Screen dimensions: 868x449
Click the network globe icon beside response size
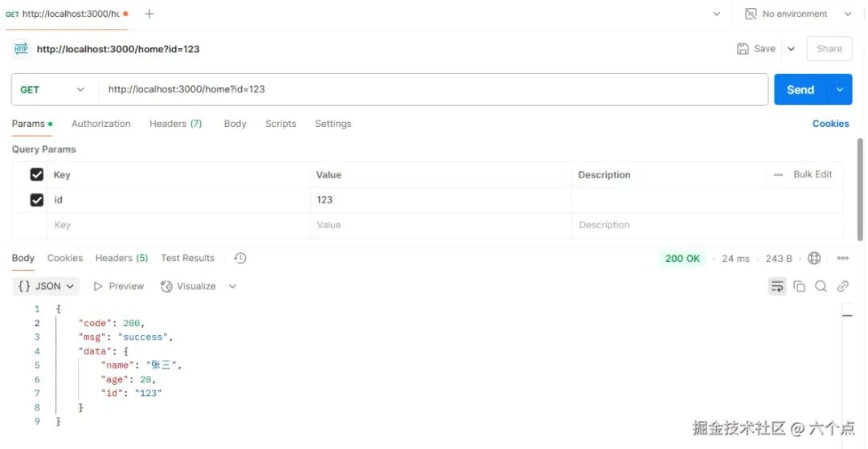pyautogui.click(x=813, y=258)
